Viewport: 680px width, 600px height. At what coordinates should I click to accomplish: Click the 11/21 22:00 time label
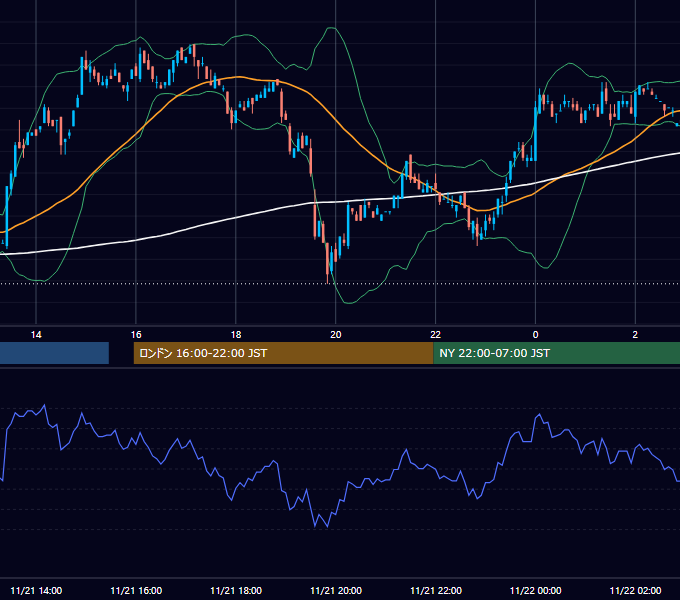(x=436, y=590)
